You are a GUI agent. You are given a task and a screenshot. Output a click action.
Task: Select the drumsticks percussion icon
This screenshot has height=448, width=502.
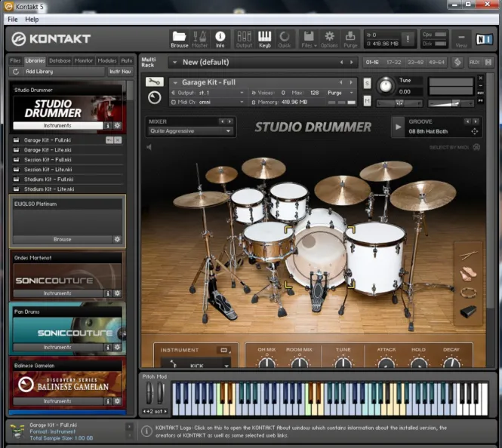[x=468, y=255]
